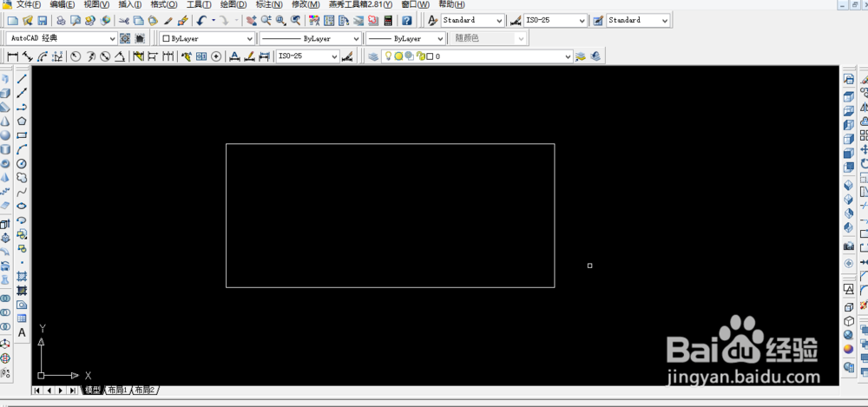Click the Plot printer icon
This screenshot has height=407, width=868.
(x=61, y=21)
